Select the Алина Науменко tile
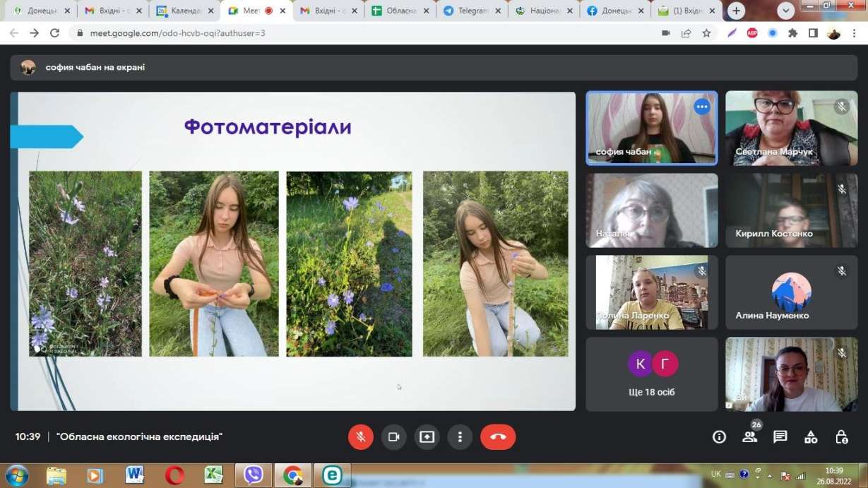The width and height of the screenshot is (868, 488). [792, 292]
